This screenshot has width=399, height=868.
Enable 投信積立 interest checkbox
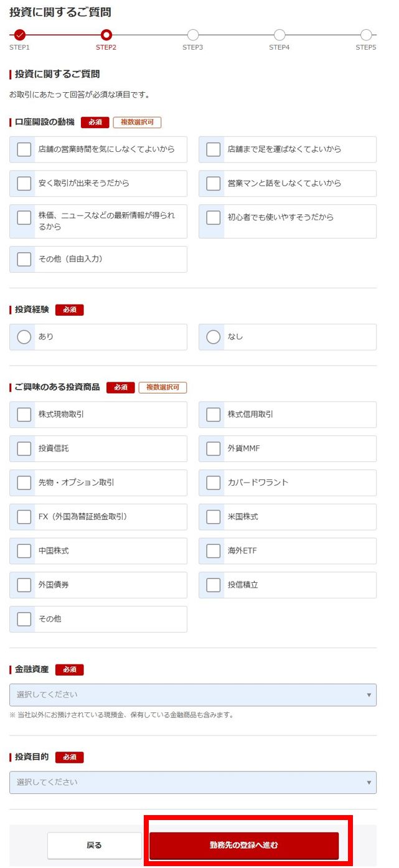tap(212, 584)
